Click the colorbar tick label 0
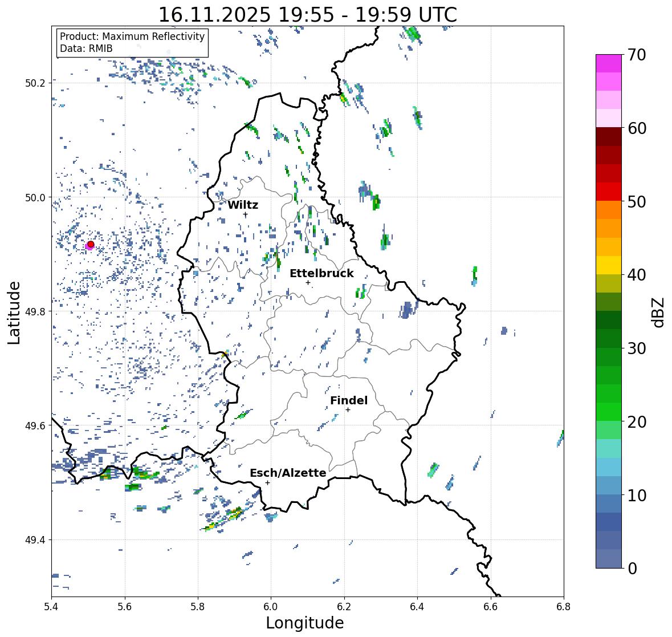 coord(632,569)
